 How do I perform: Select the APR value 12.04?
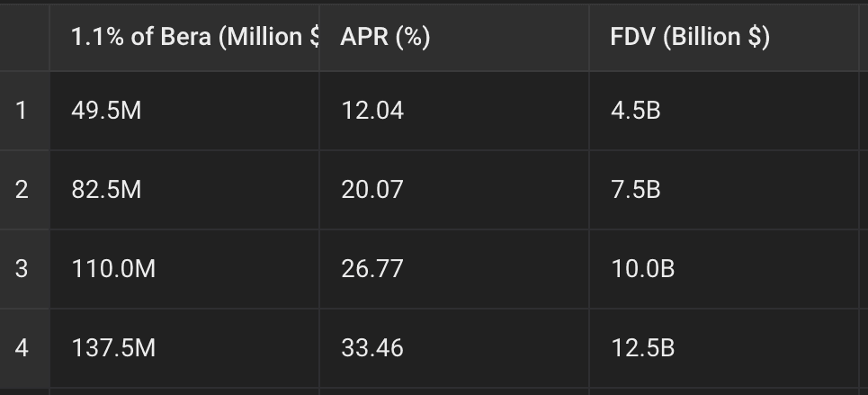point(454,111)
